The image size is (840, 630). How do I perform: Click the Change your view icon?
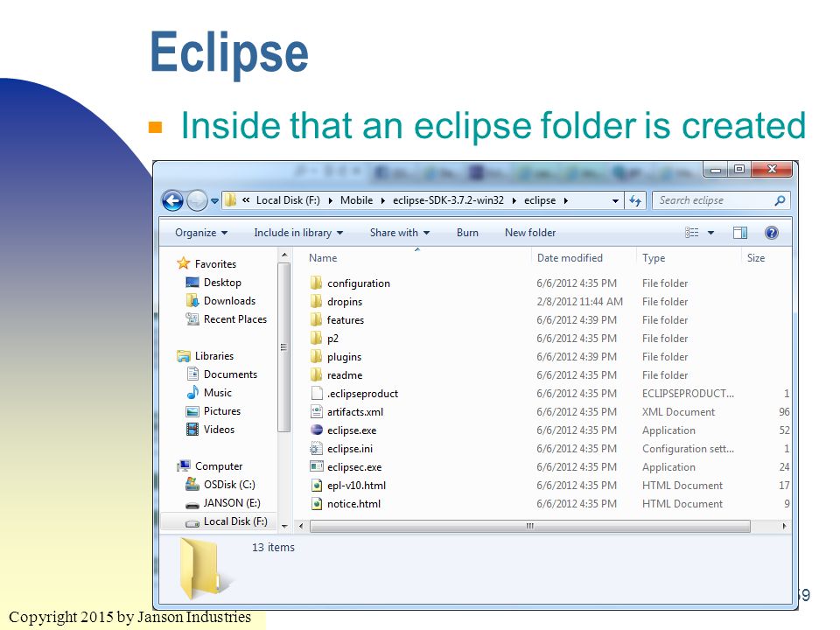click(691, 233)
